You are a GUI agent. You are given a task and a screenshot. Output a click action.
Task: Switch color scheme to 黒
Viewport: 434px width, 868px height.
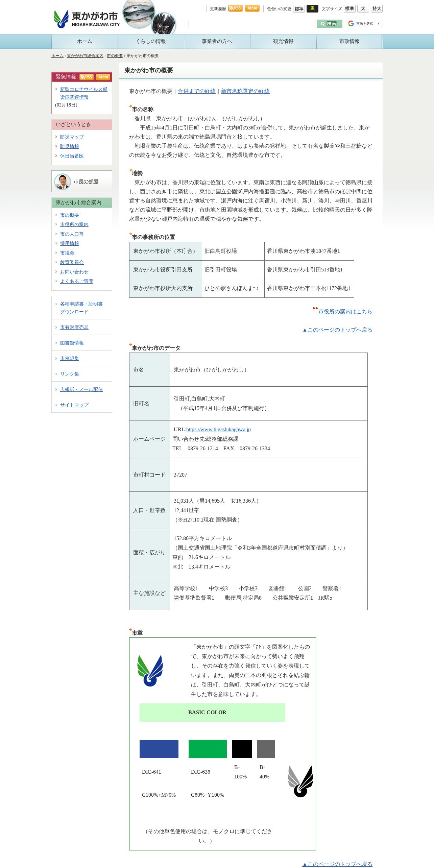(312, 9)
